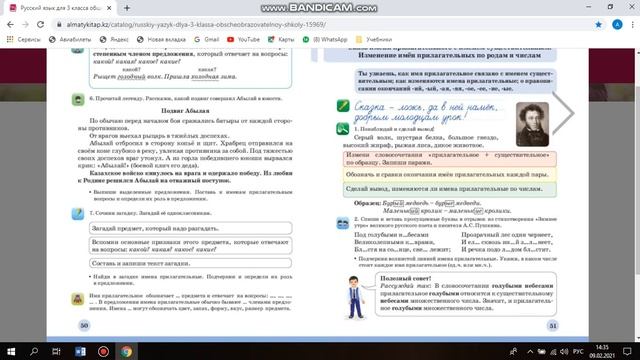Viewport: 640px width, 360px height.
Task: Close the Русский язык для 3 класса tab
Action: pyautogui.click(x=109, y=8)
